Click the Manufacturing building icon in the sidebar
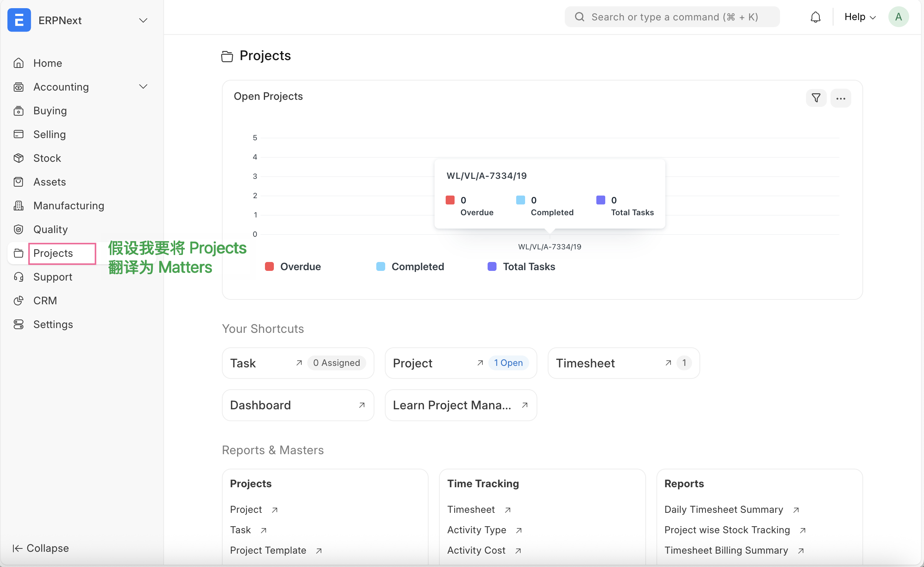Image resolution: width=924 pixels, height=567 pixels. tap(19, 206)
